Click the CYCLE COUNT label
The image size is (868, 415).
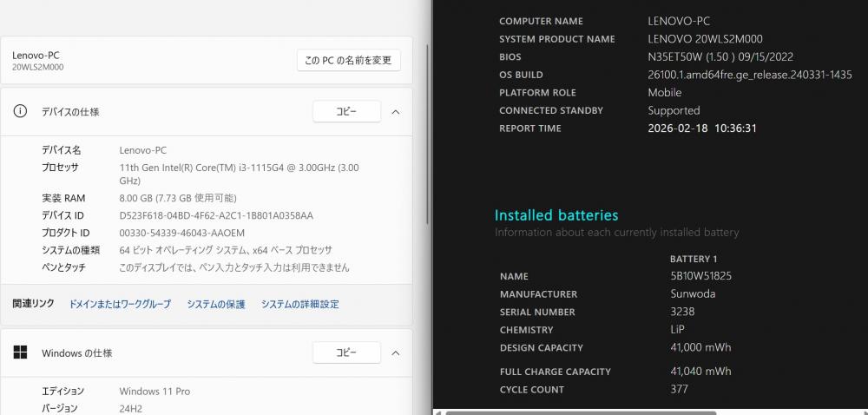coord(531,390)
